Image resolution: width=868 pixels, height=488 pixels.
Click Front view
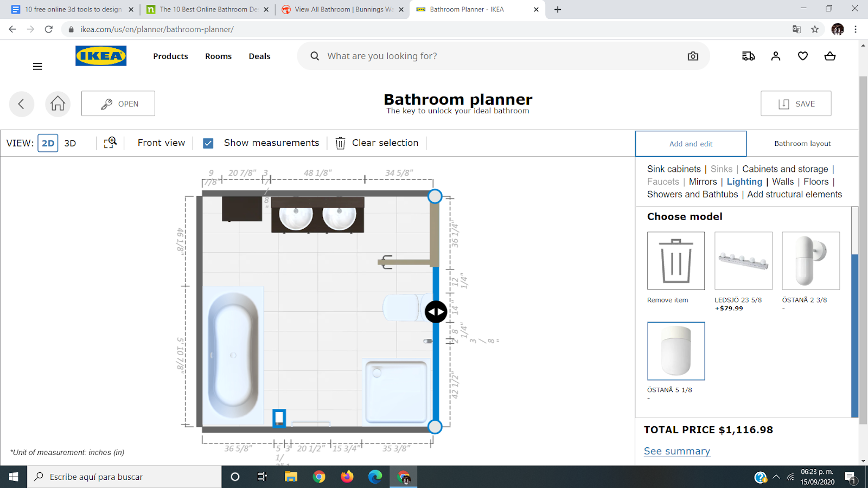pyautogui.click(x=161, y=143)
